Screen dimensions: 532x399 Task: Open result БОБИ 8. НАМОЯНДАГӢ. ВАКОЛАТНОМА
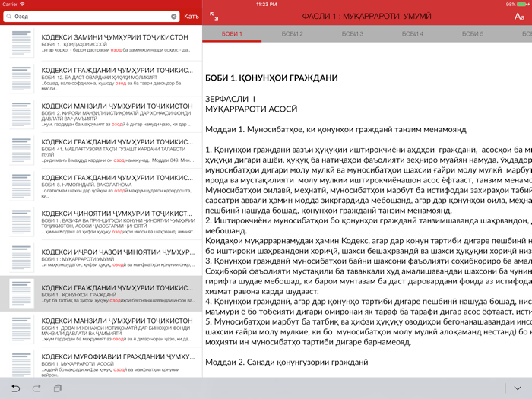(101, 186)
